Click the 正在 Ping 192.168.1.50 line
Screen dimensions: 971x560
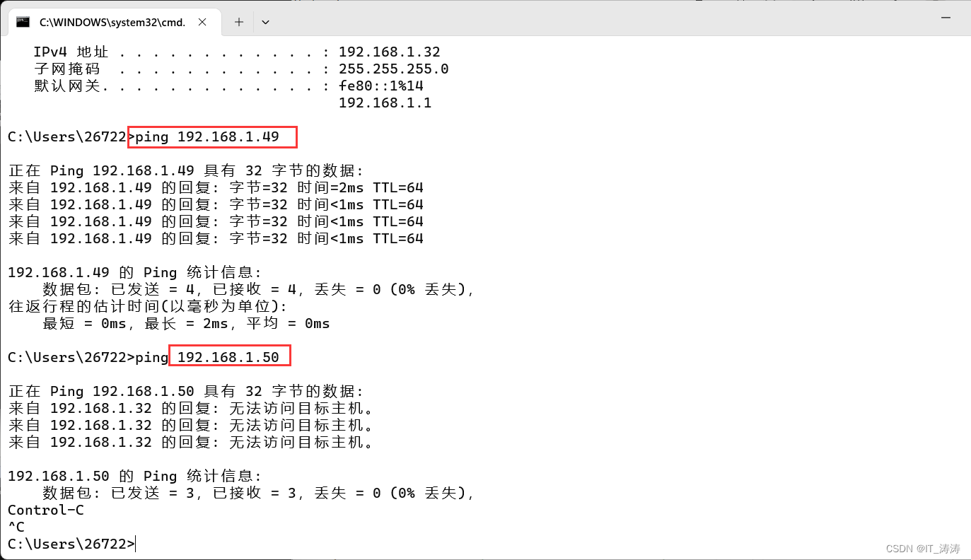tap(186, 391)
